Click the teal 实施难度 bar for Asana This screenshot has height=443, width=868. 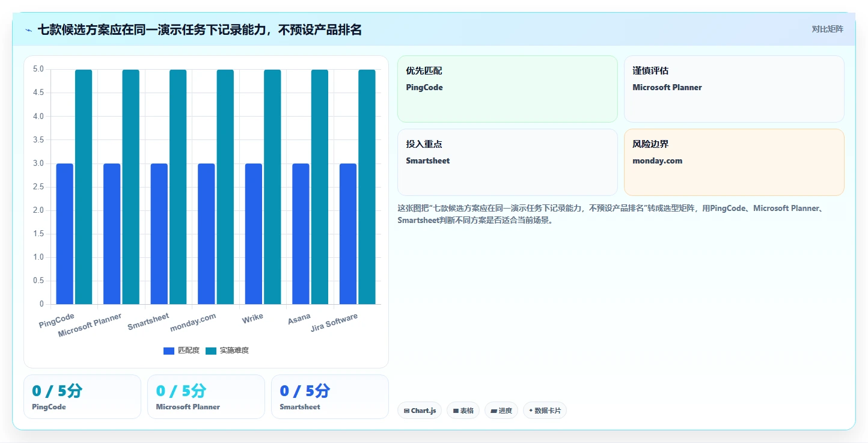(320, 187)
